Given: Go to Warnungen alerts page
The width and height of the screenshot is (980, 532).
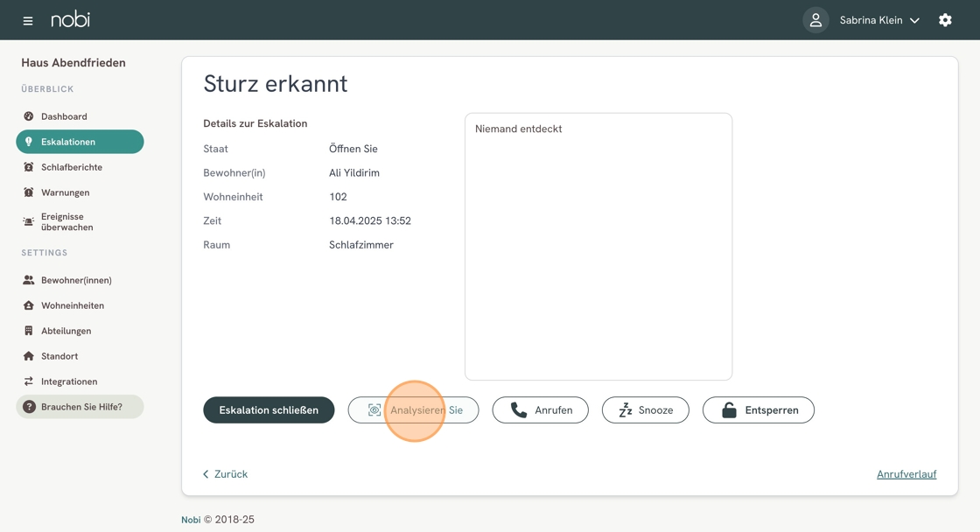Looking at the screenshot, I should pos(65,192).
